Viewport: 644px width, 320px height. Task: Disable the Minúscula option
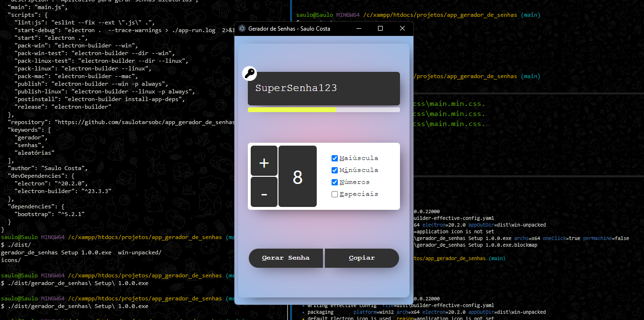335,171
